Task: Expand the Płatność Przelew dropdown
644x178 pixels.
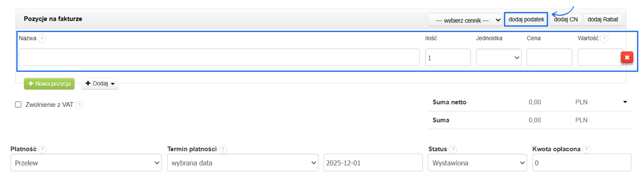Action: [x=86, y=163]
